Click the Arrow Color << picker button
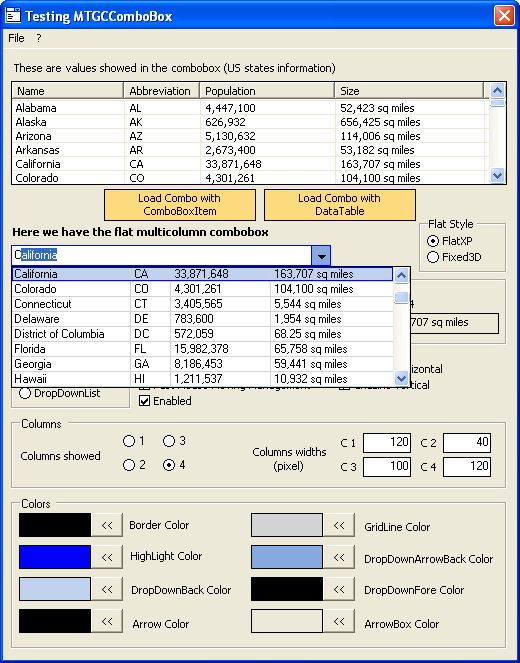The image size is (520, 663). point(107,621)
